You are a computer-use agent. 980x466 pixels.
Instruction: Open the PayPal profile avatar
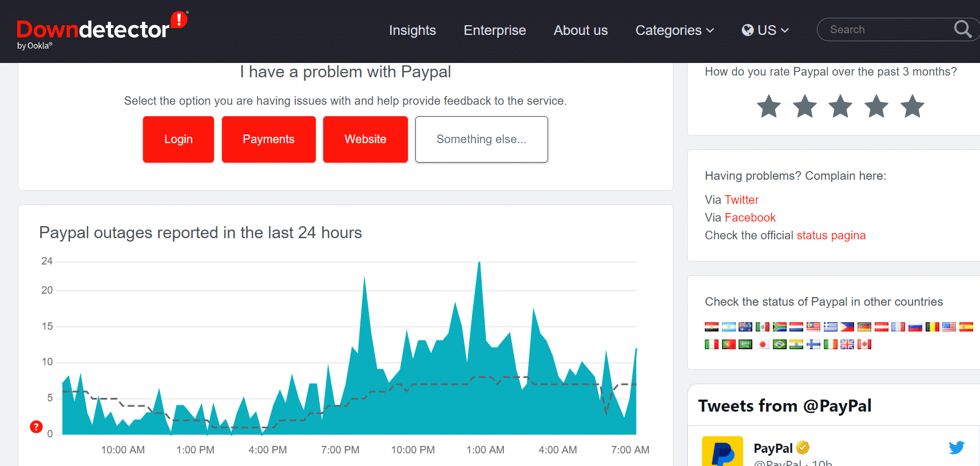[723, 452]
